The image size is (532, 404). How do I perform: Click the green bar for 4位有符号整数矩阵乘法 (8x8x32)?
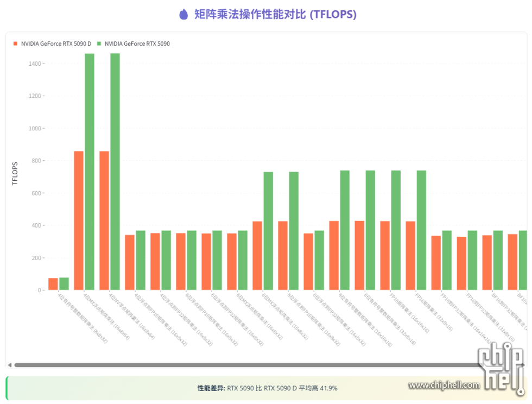pyautogui.click(x=64, y=284)
